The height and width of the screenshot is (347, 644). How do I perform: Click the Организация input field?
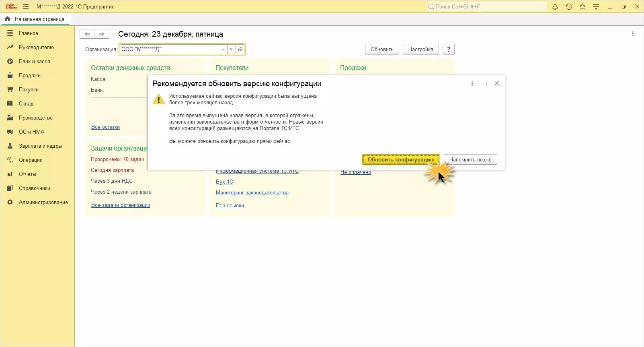[x=169, y=49]
